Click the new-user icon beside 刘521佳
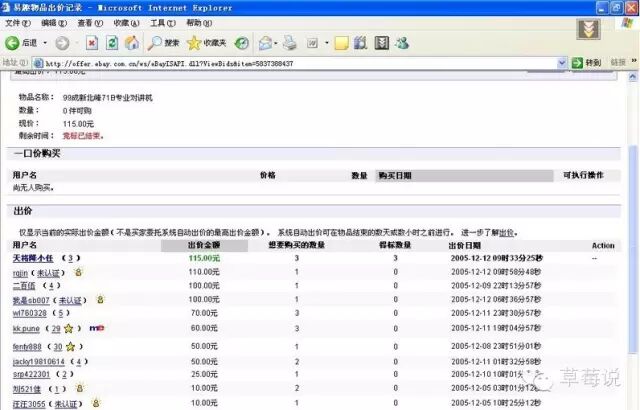The width and height of the screenshot is (640, 410). pyautogui.click(x=80, y=388)
